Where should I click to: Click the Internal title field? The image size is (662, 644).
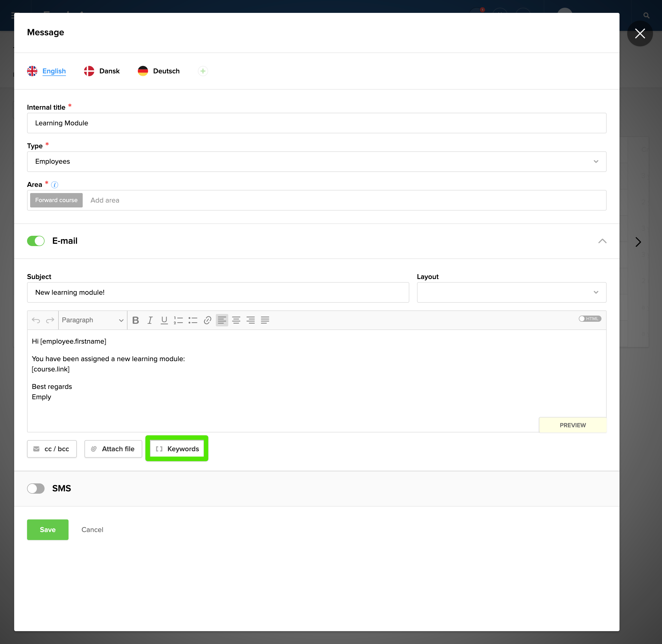[x=317, y=123]
